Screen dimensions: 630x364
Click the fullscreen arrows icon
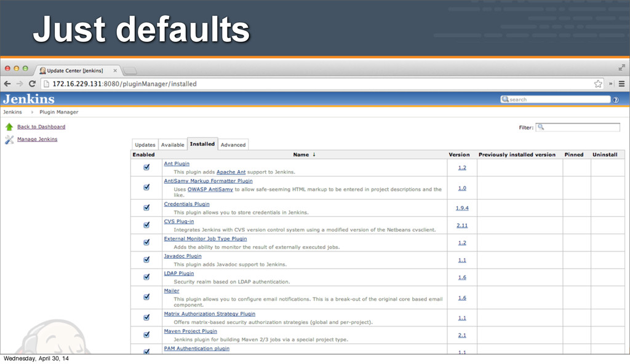click(x=621, y=68)
